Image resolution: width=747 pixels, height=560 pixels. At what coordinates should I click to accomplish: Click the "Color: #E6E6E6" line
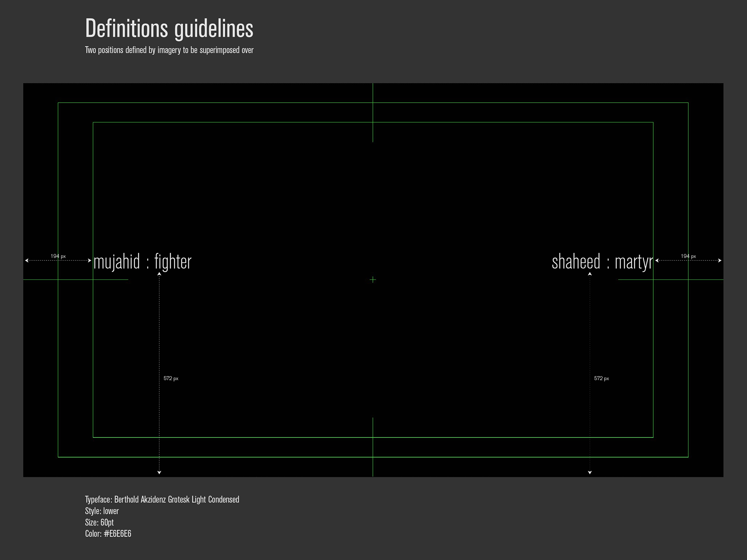(x=108, y=534)
